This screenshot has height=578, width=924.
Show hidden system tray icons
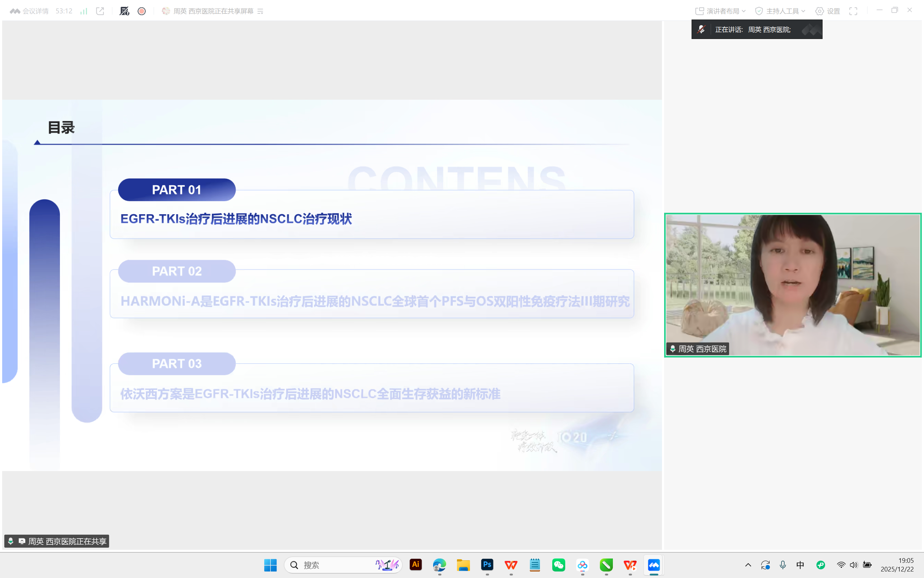point(748,565)
